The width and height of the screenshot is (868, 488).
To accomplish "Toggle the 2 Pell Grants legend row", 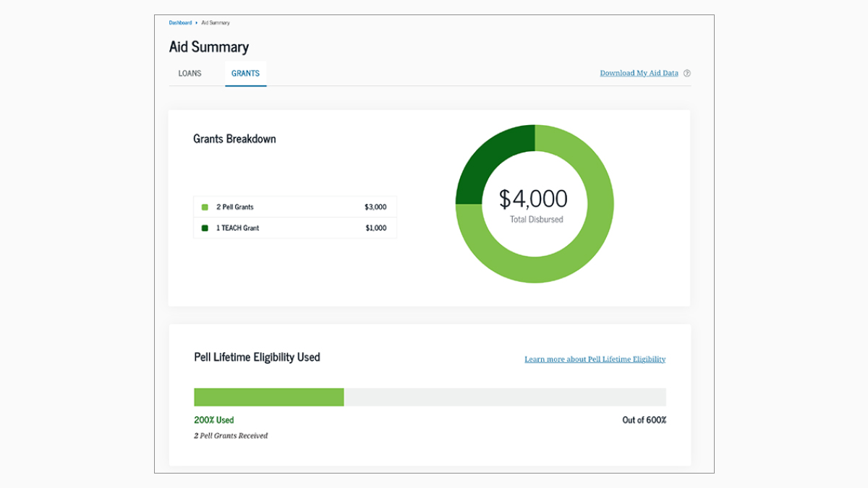I will (294, 207).
